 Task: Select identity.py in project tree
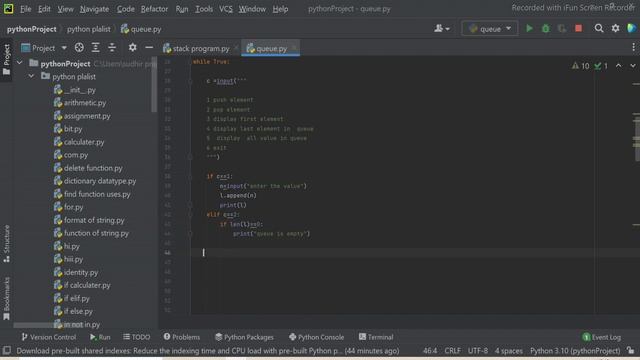[x=81, y=272]
